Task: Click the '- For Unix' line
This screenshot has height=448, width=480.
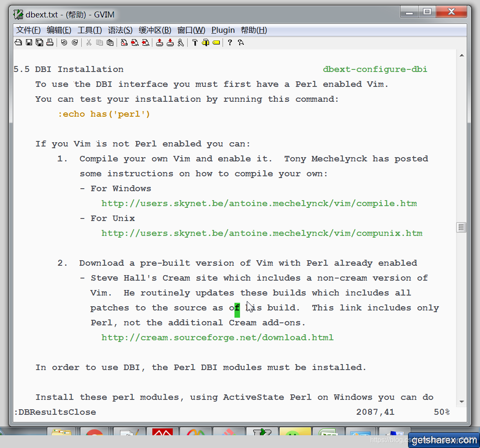Action: coord(107,218)
